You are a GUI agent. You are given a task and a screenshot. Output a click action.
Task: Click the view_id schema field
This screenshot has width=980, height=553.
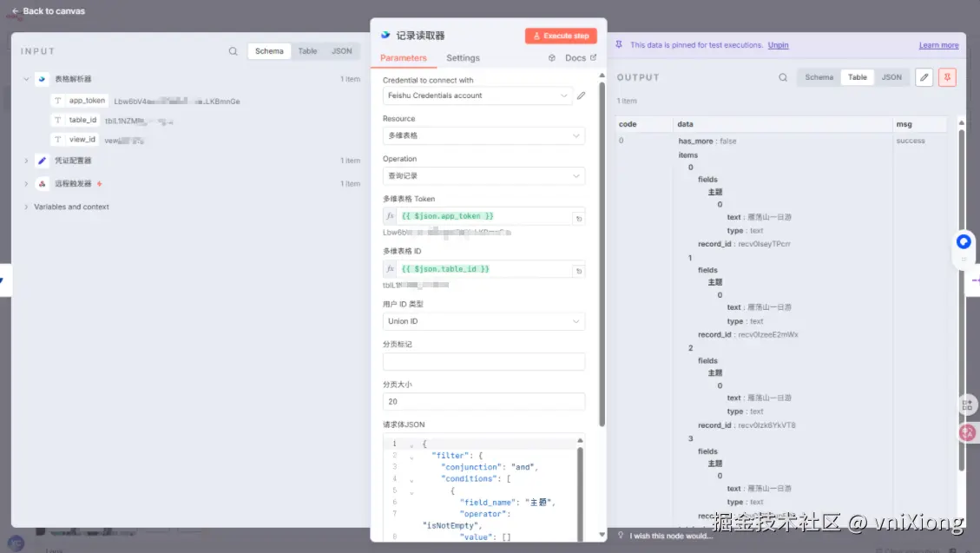click(75, 140)
